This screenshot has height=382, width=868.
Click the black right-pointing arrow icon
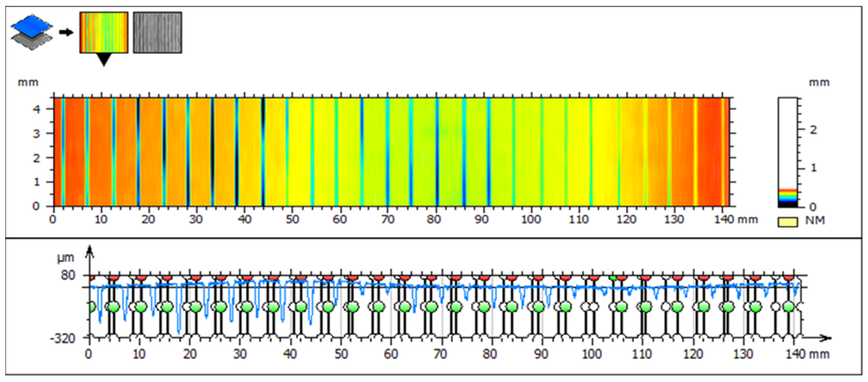pyautogui.click(x=66, y=32)
